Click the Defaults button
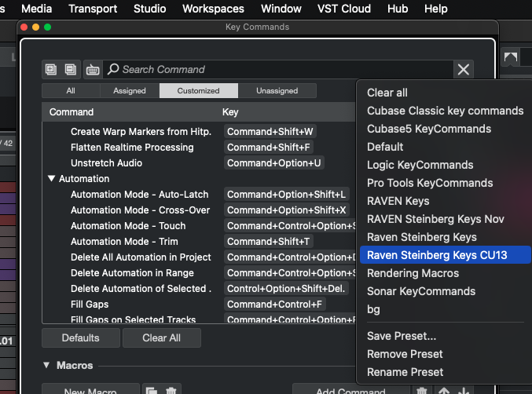The image size is (532, 394). click(x=81, y=337)
